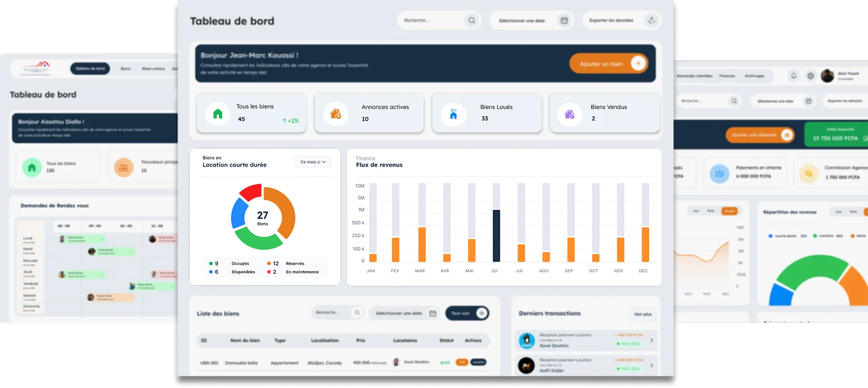Click the purple house icon on Biens Vendus
Viewport: 868px width, 388px height.
569,114
